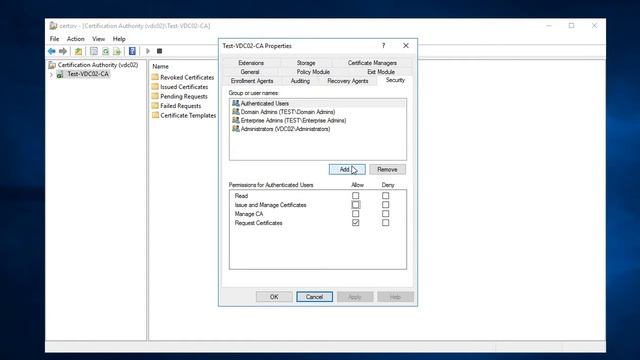Open the View menu
The image size is (640, 360).
[x=98, y=39]
